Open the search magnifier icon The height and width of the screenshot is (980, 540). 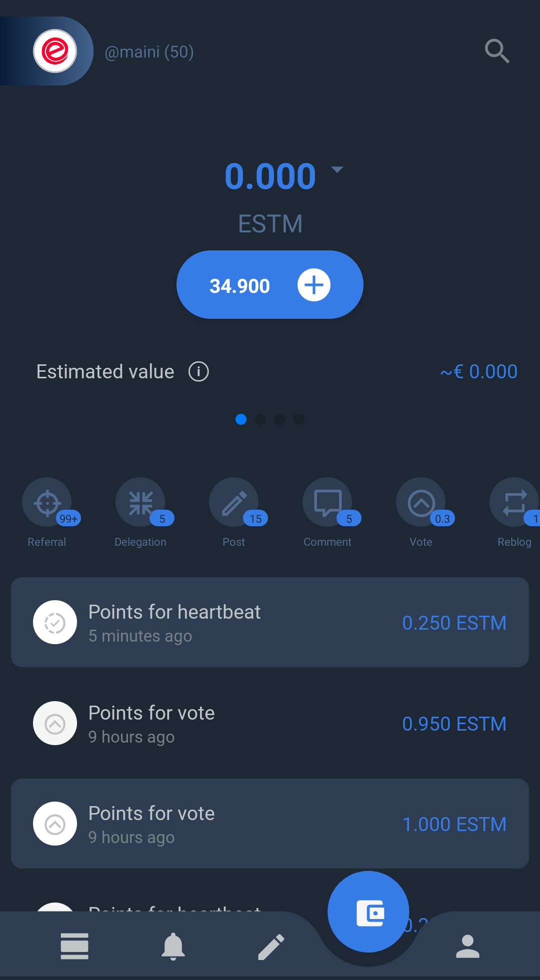click(x=497, y=51)
